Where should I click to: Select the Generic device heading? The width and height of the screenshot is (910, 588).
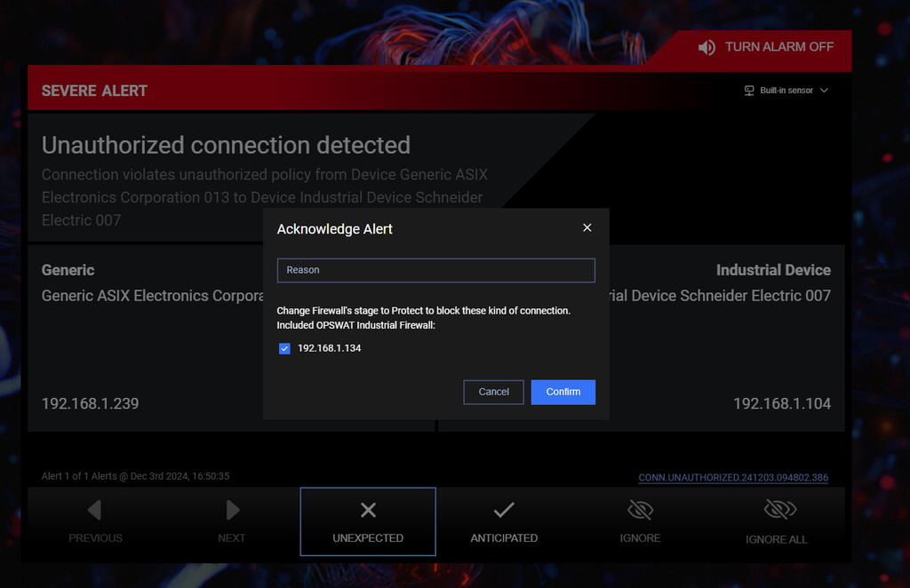pos(68,270)
